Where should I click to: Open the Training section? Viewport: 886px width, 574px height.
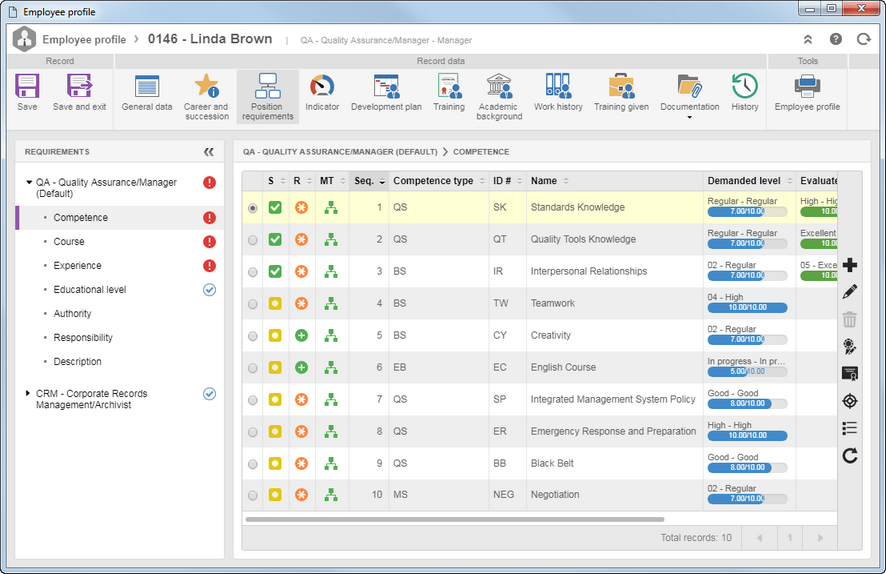coord(449,94)
